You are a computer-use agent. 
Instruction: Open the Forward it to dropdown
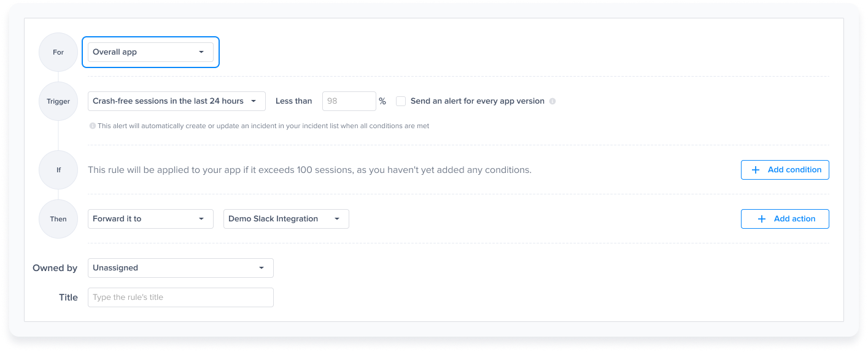point(150,219)
